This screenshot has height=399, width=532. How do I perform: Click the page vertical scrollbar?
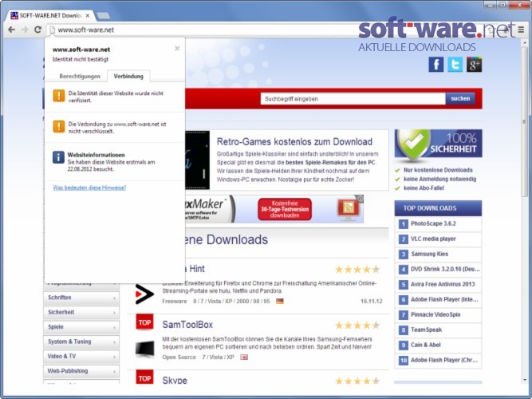(x=524, y=120)
